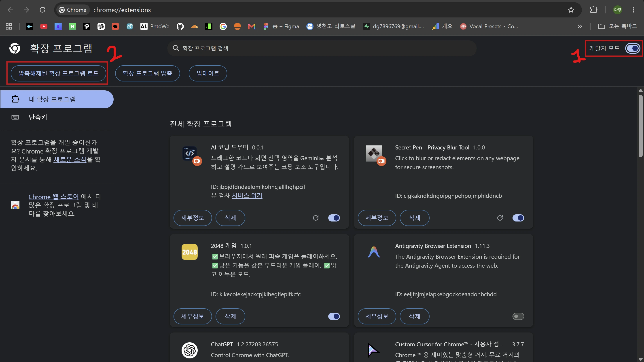Click the page vertical scrollbar thumb
This screenshot has height=362, width=644.
(640, 126)
